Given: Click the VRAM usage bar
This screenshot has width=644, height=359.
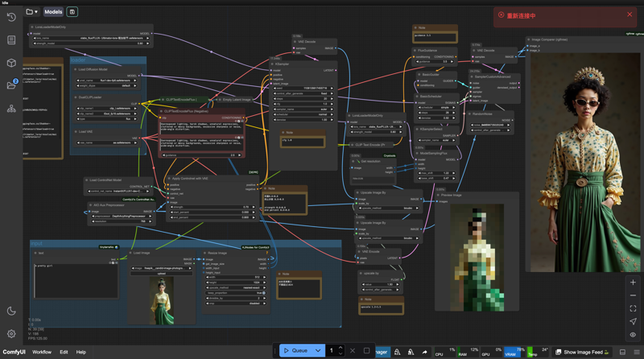Looking at the screenshot, I should click(514, 352).
